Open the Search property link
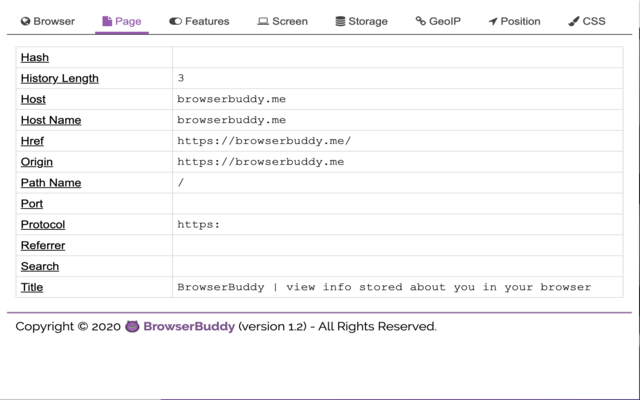 click(40, 266)
